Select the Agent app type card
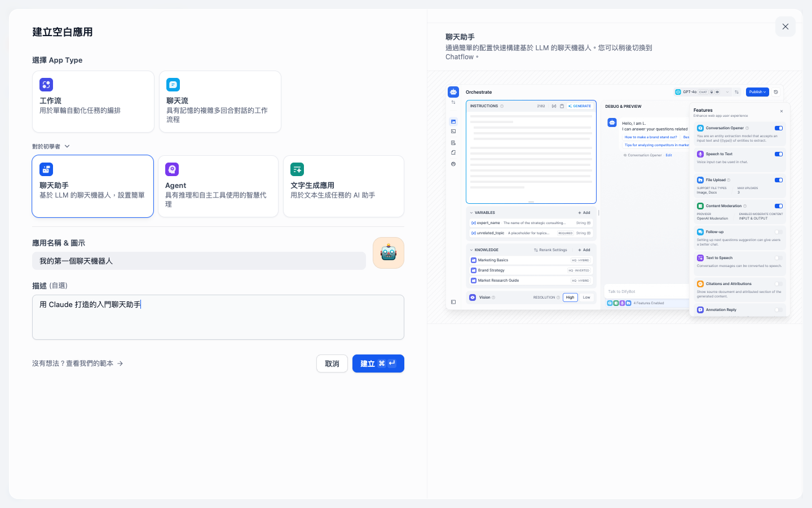Screen dimensions: 812x508 tap(218, 186)
